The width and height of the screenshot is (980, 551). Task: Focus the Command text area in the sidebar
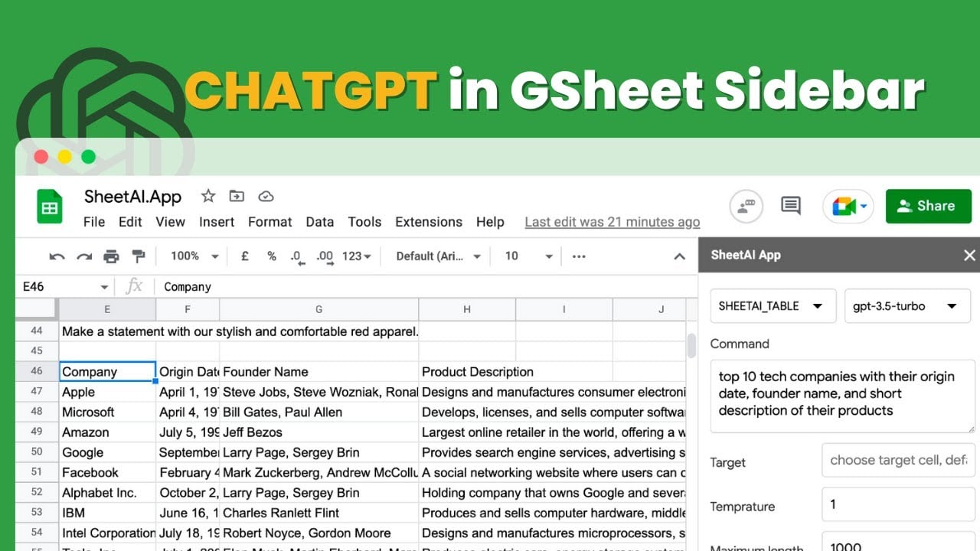842,396
